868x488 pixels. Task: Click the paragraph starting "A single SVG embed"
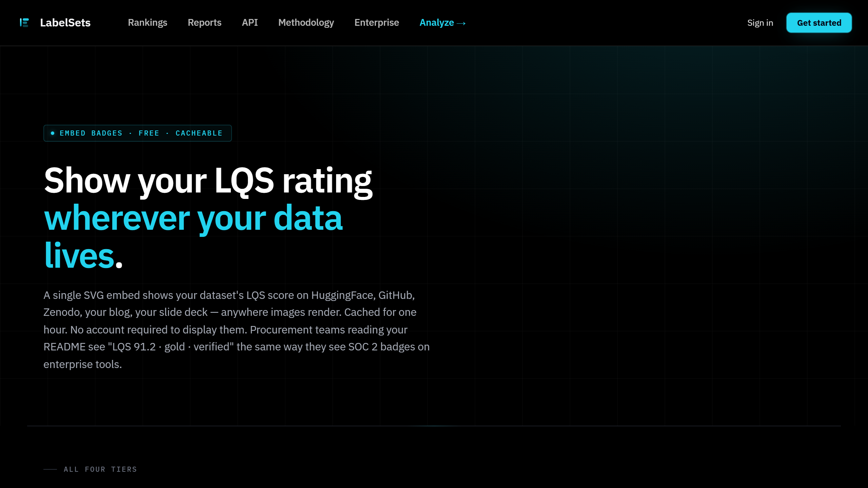[x=237, y=330]
